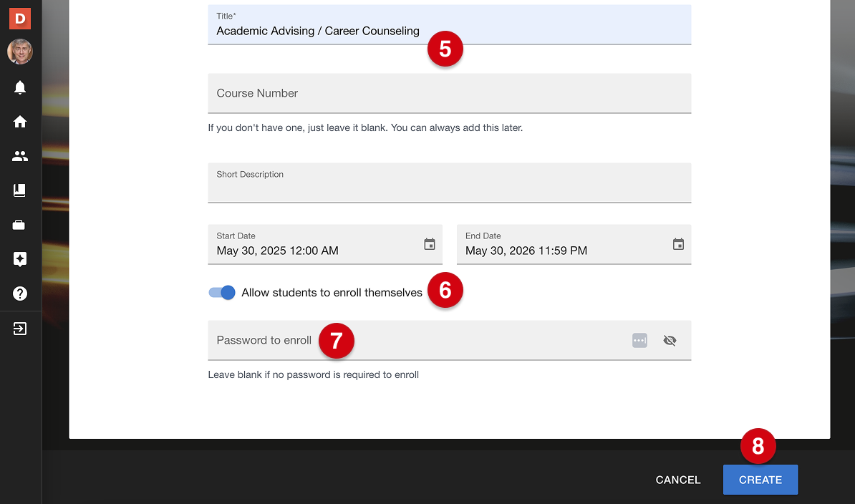Open help via the question mark icon
Viewport: 855px width, 504px height.
19,294
